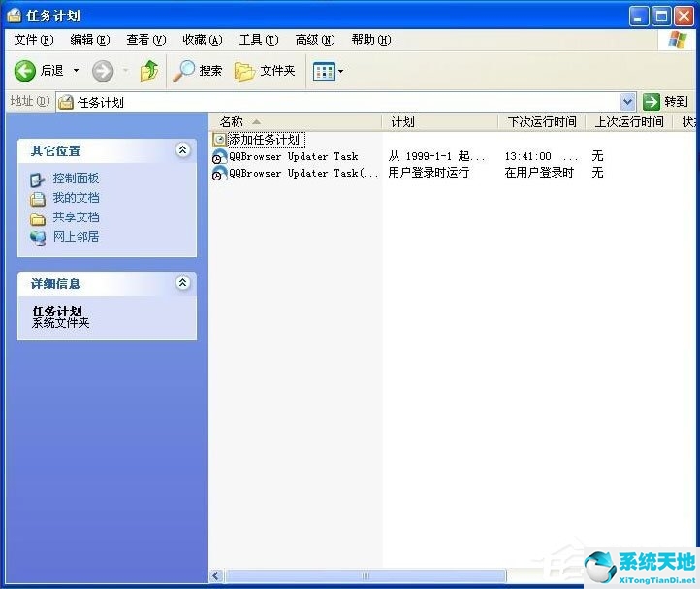Viewport: 700px width, 589px height.
Task: Open the 高级(N) menu
Action: pyautogui.click(x=315, y=40)
